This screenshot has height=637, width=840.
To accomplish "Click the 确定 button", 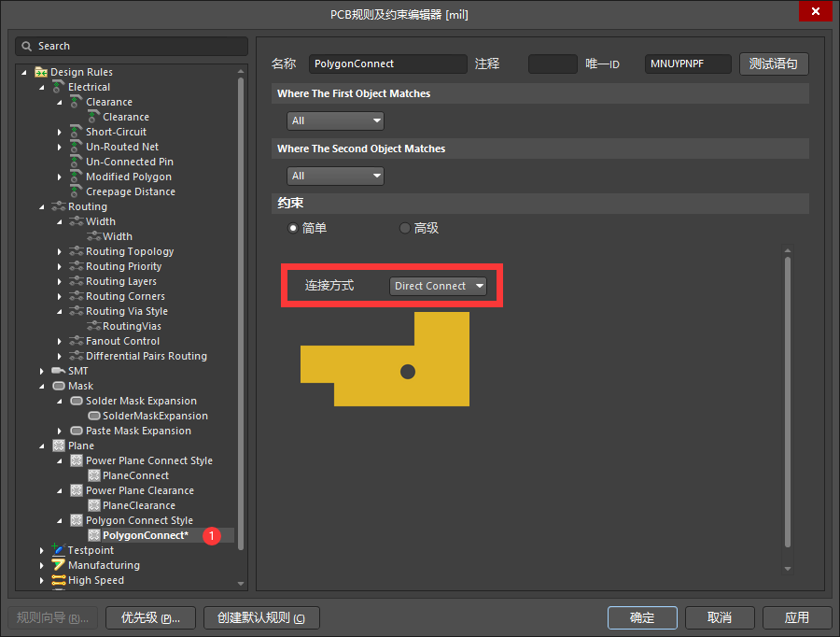I will 642,617.
